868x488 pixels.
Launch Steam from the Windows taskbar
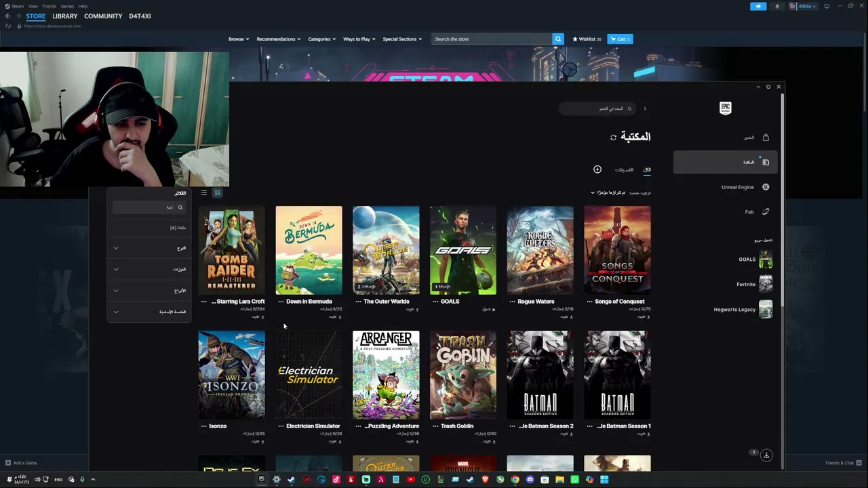pyautogui.click(x=291, y=480)
